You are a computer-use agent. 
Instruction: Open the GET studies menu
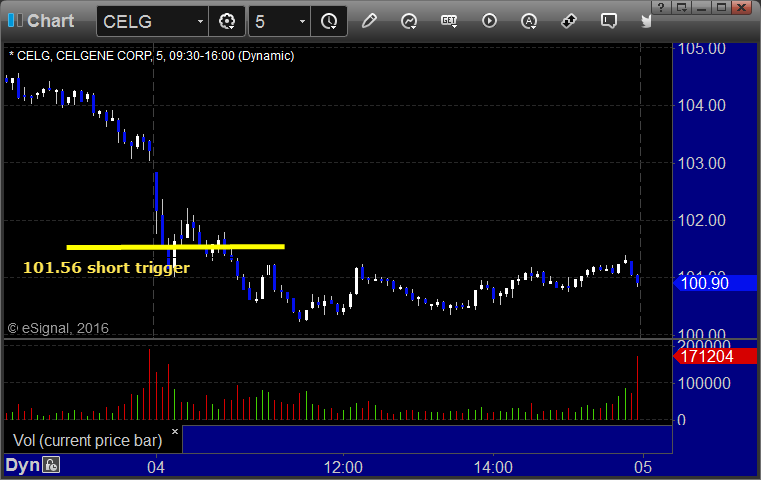pyautogui.click(x=449, y=21)
